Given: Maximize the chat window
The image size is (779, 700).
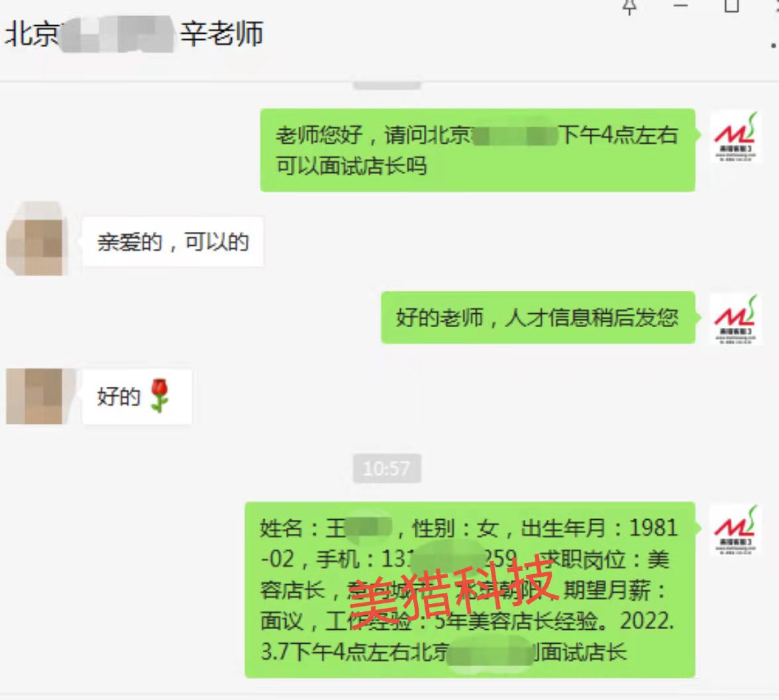Looking at the screenshot, I should pyautogui.click(x=731, y=5).
